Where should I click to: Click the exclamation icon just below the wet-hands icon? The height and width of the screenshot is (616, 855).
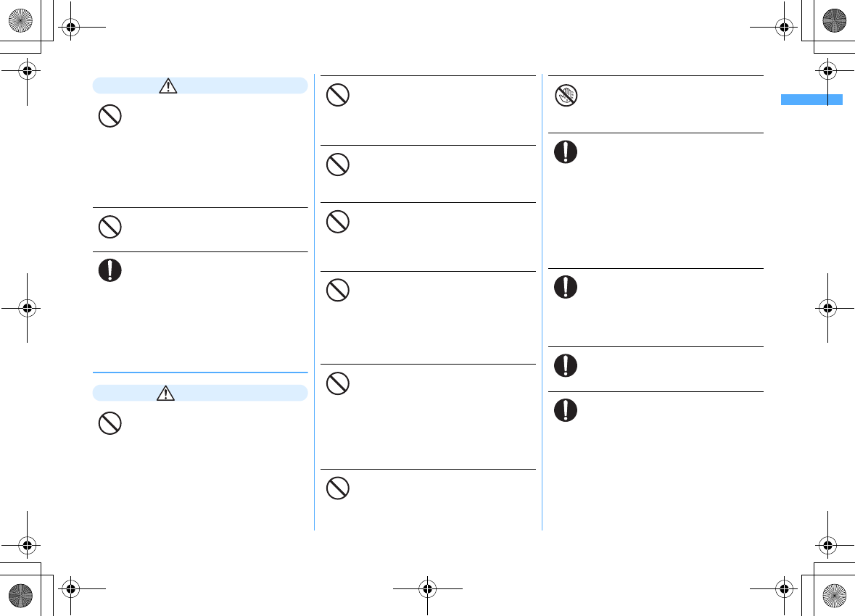tap(566, 151)
